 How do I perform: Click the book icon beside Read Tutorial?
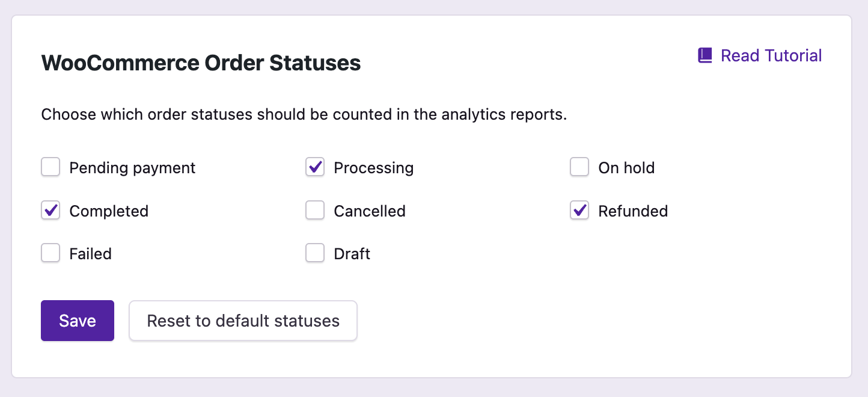pos(704,56)
